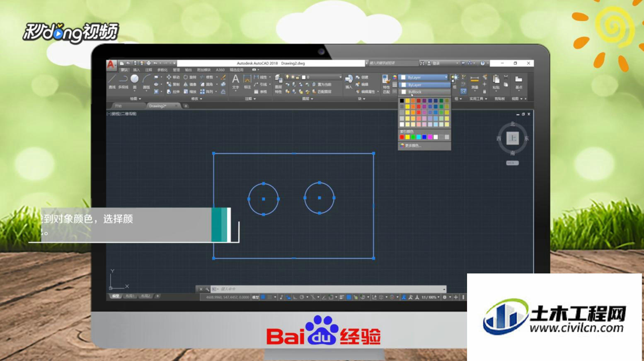Viewport: 644px width, 361px height.
Task: Switch to the Insert (插入) ribbon tab
Action: click(x=136, y=70)
